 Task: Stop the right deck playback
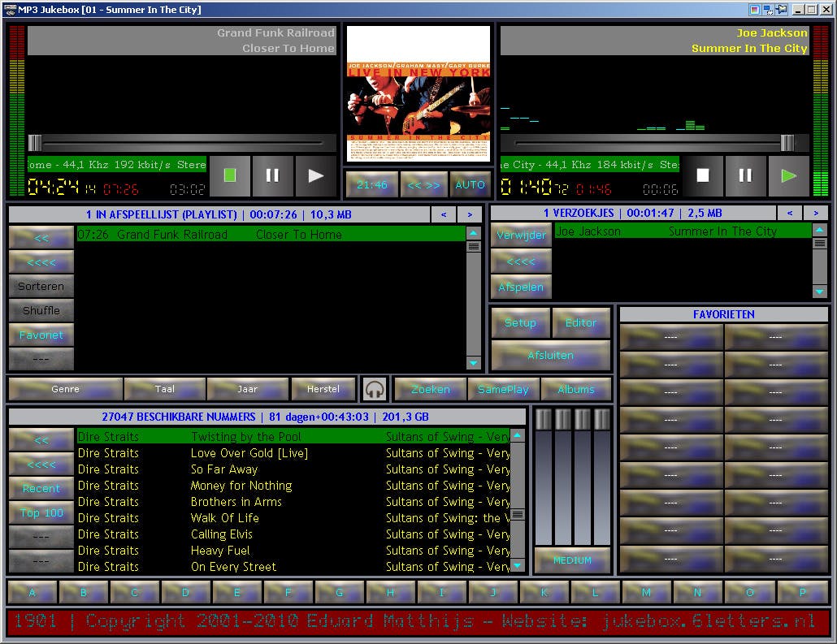click(703, 175)
